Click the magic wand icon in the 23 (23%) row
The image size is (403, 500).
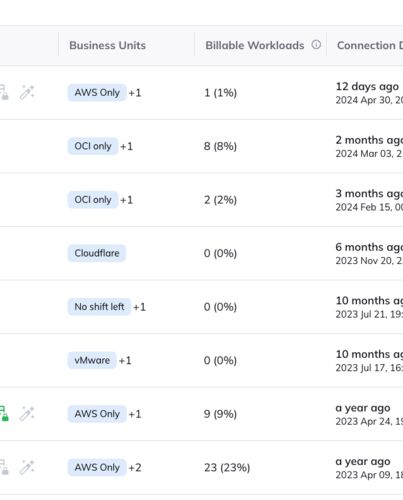[x=27, y=467]
